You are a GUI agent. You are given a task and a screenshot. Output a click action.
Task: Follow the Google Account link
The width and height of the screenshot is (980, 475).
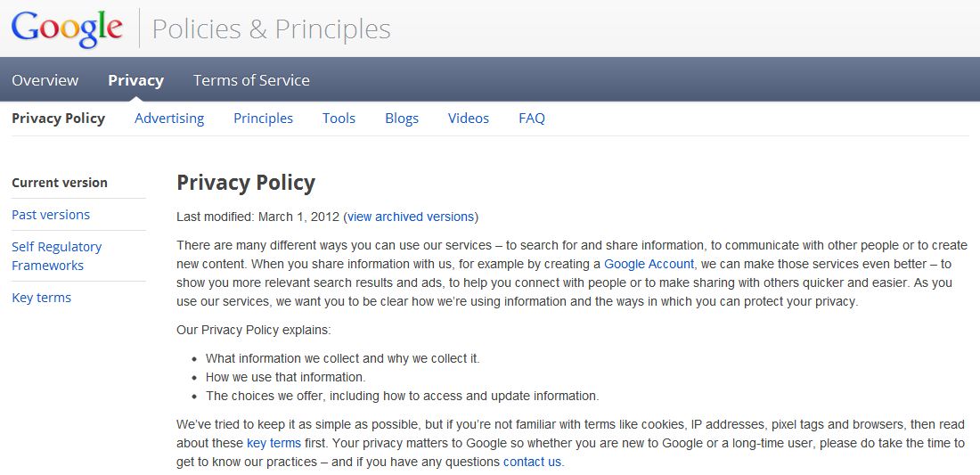click(649, 264)
